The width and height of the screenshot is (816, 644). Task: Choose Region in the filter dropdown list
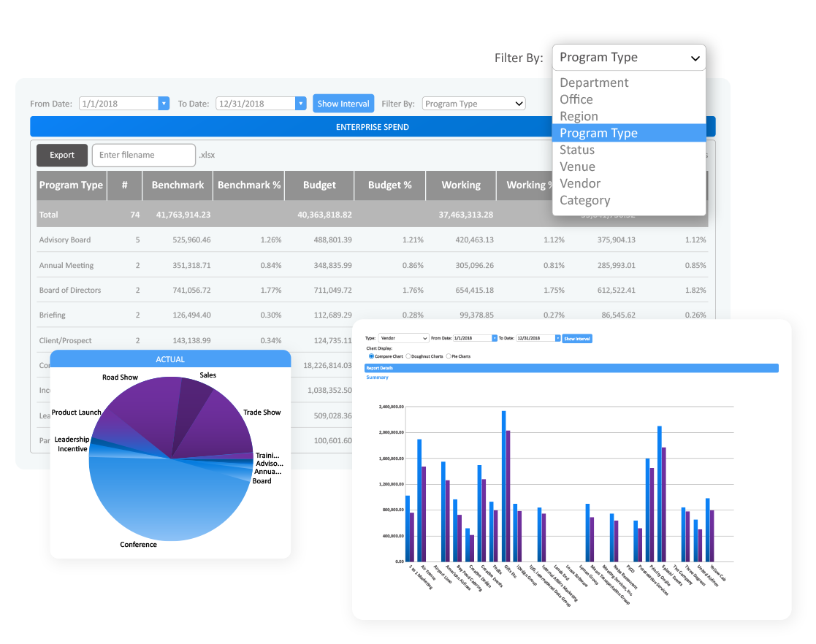click(579, 116)
